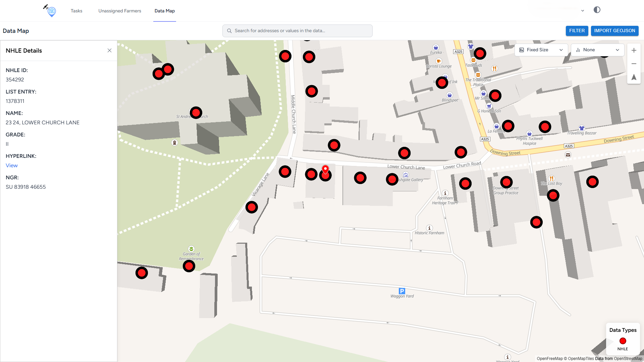The image size is (644, 362).
Task: Click the NHLE red legend swatch
Action: (x=623, y=341)
